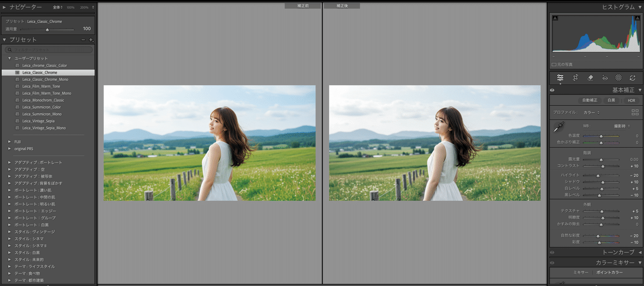Click the HDR button
Image resolution: width=644 pixels, height=286 pixels.
(631, 100)
